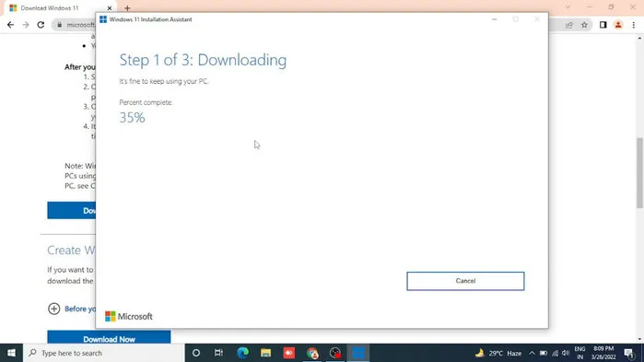The width and height of the screenshot is (644, 362).
Task: Open the round dark taskbar app icon
Action: pyautogui.click(x=335, y=353)
